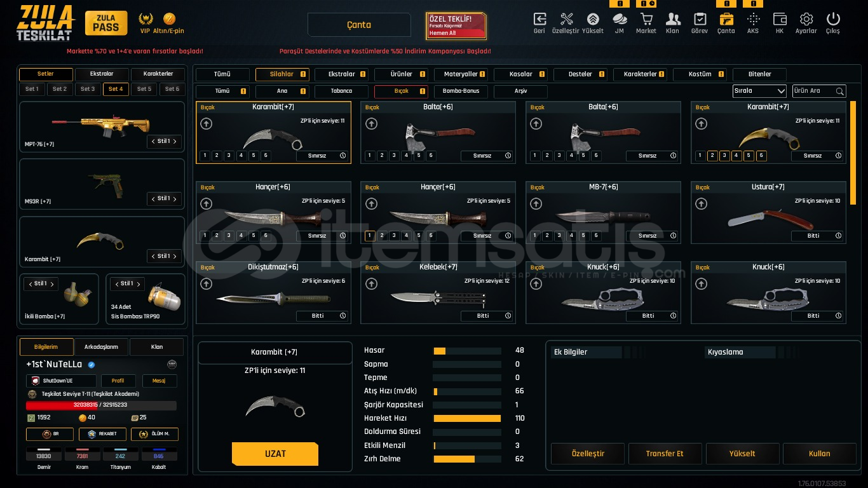Select Set 1 loadout
The height and width of the screenshot is (488, 868).
point(32,89)
